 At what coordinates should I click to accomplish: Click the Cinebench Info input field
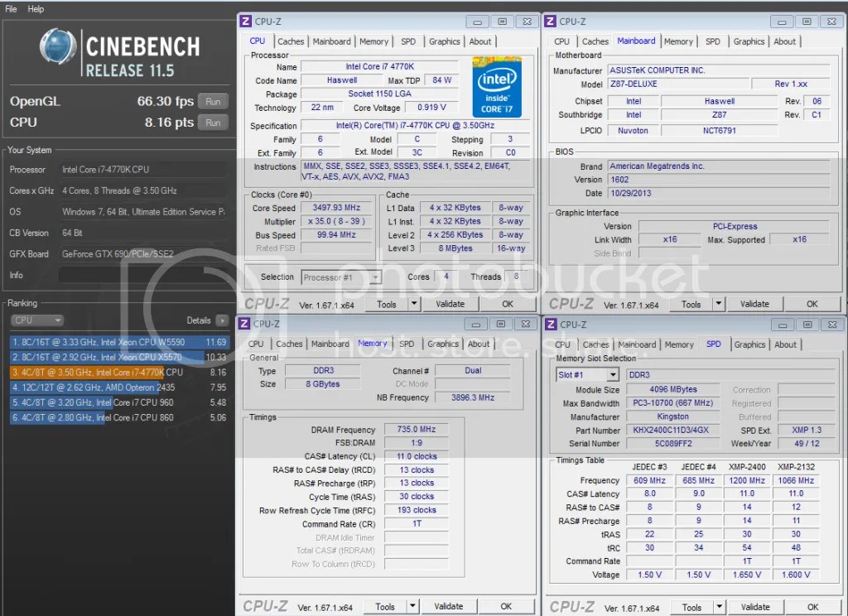(x=142, y=275)
